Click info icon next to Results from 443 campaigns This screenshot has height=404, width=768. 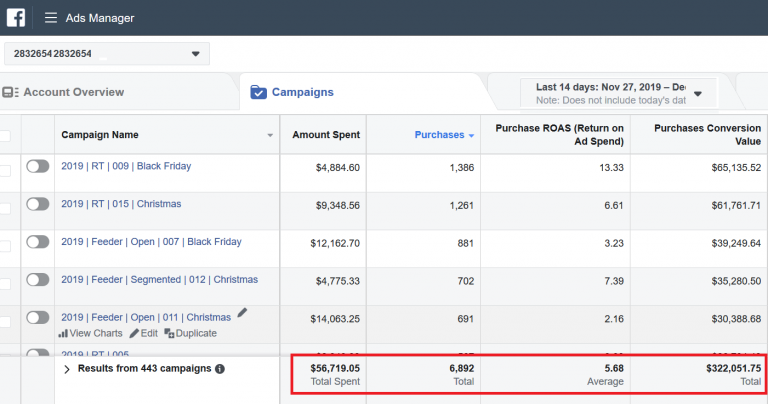tap(220, 369)
